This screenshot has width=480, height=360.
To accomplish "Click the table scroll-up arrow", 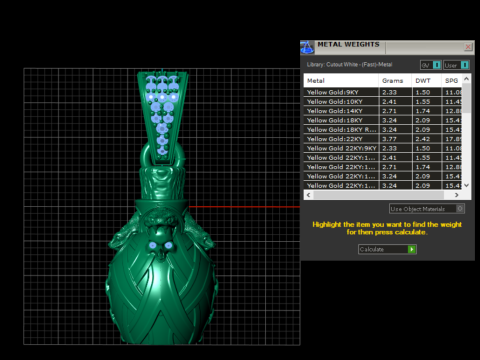I will click(467, 79).
